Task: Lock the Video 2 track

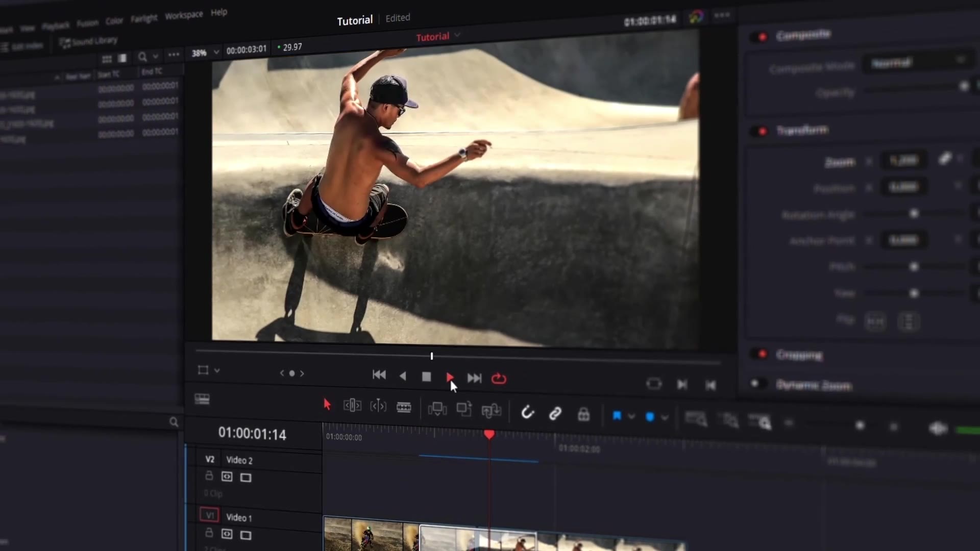Action: tap(209, 476)
